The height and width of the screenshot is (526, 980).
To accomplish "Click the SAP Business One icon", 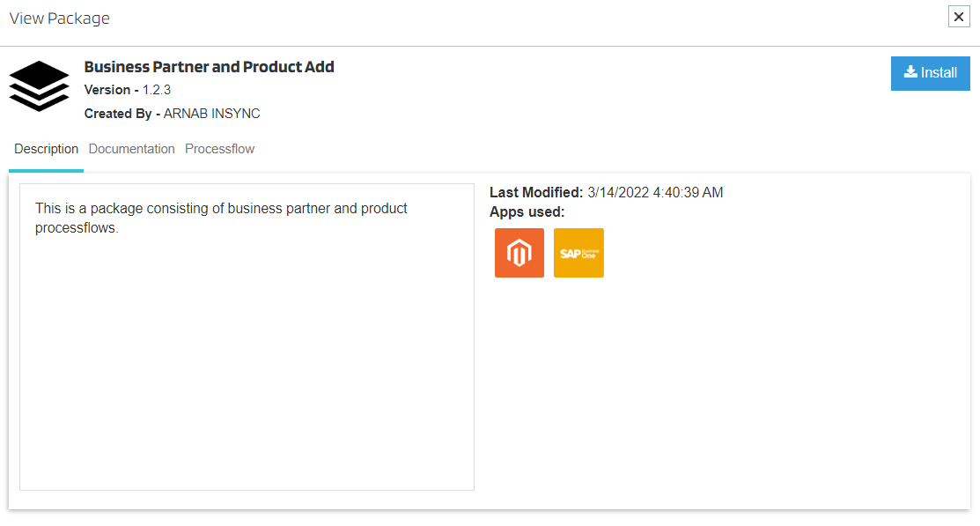I will tap(578, 253).
